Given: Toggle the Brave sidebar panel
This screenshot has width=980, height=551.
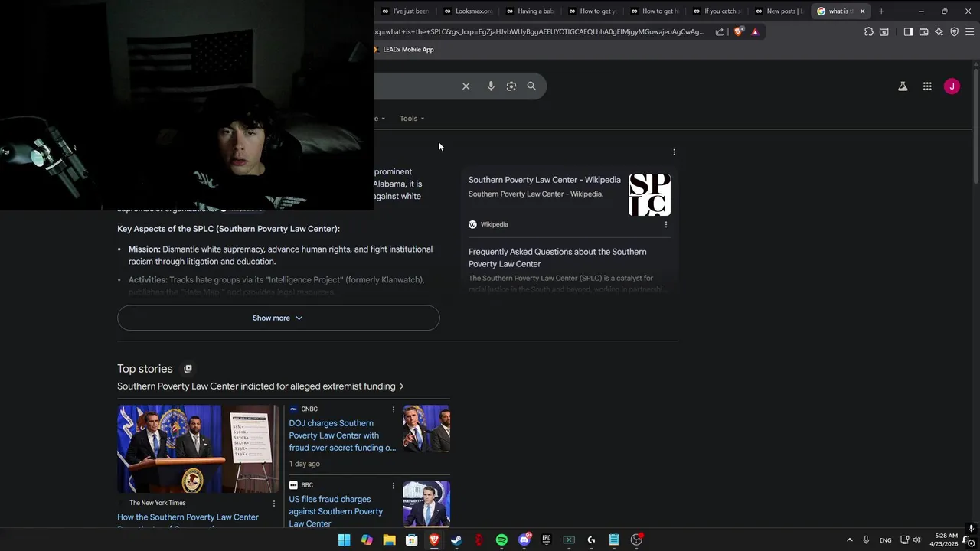Looking at the screenshot, I should click(908, 31).
